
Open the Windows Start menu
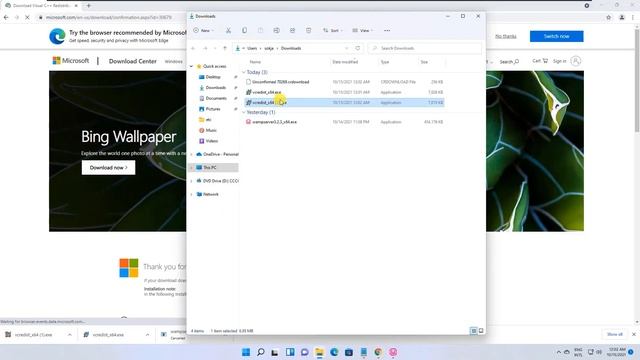pos(246,352)
